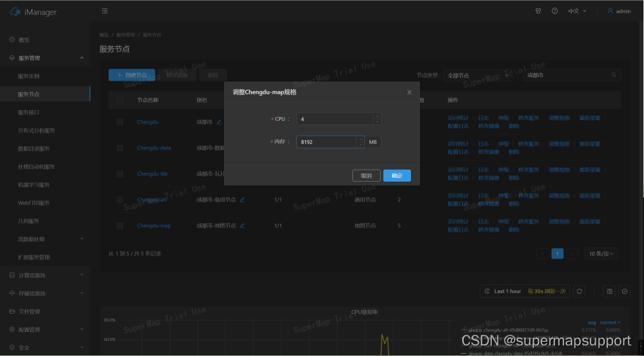Click the search magnifier icon
The width and height of the screenshot is (644, 356).
pyautogui.click(x=615, y=75)
